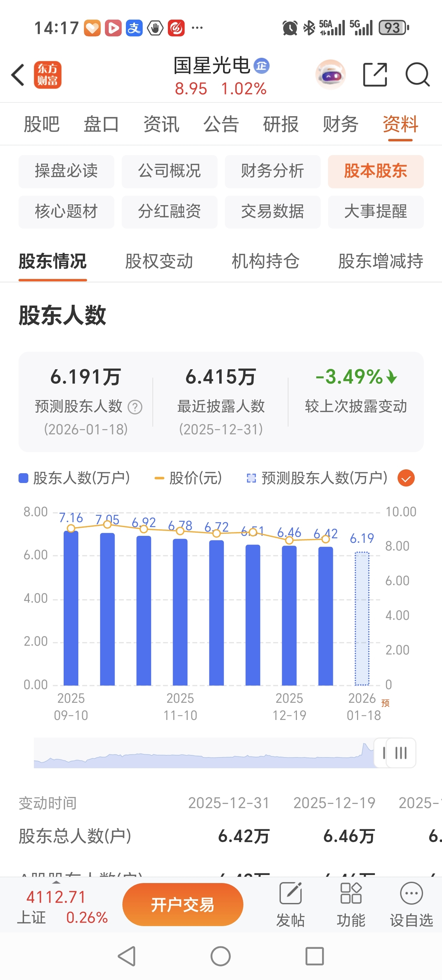Tap the alarm clock status icon
The width and height of the screenshot is (442, 980).
point(290,28)
